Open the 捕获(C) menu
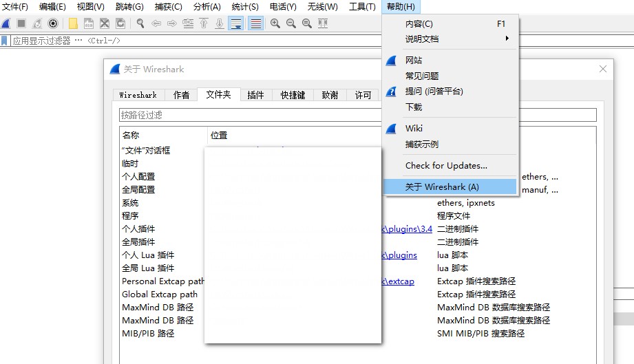The height and width of the screenshot is (364, 634). click(x=168, y=6)
